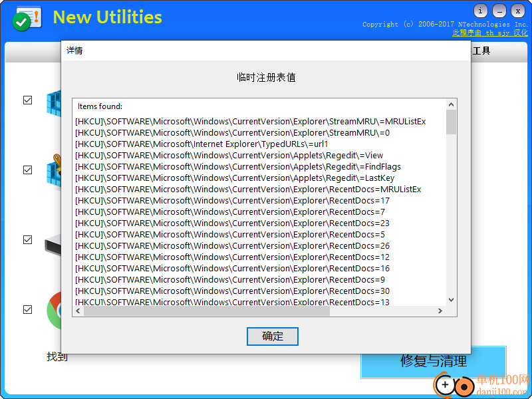Select the Regedit\=View entry
Viewport: 532px width, 399px height.
click(x=229, y=156)
